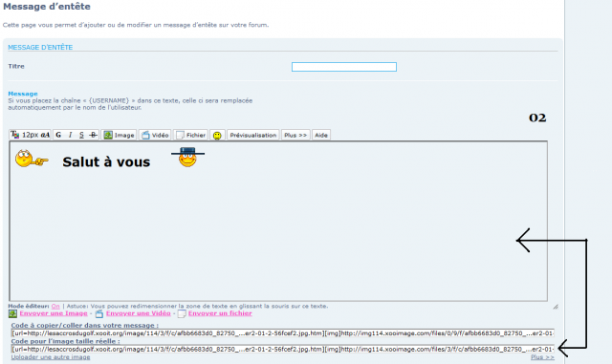This screenshot has width=612, height=364.
Task: Toggle bold with the G button
Action: [58, 135]
